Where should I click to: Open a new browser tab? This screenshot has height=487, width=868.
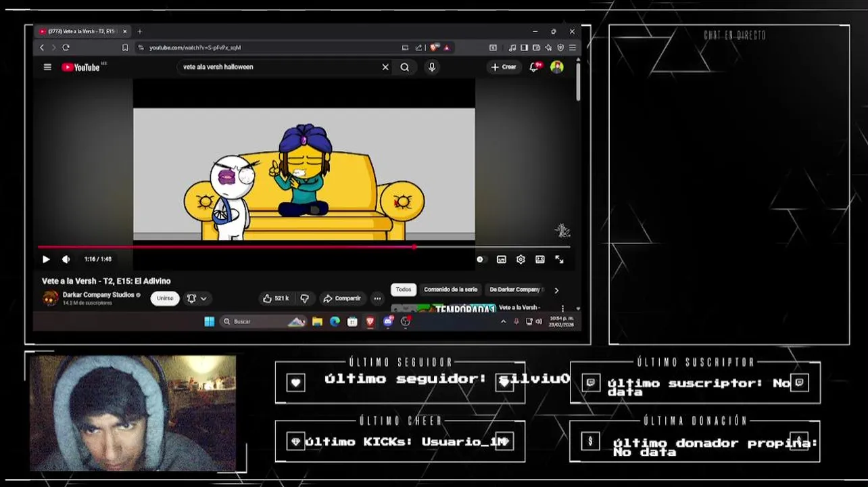pyautogui.click(x=140, y=31)
